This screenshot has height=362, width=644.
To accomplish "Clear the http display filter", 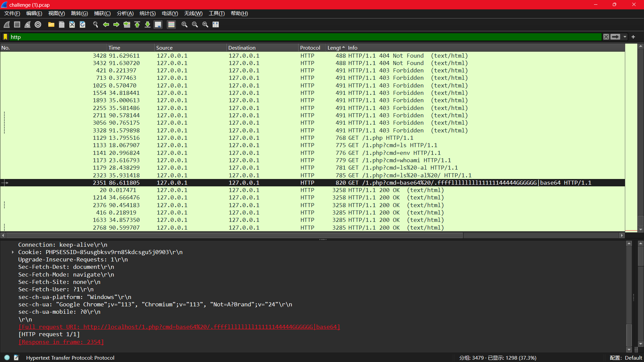I will coord(606,37).
